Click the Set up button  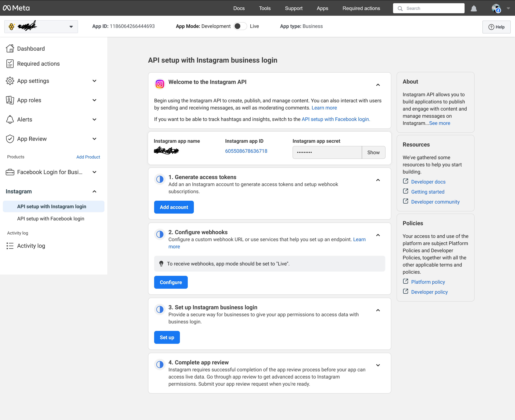pos(167,338)
